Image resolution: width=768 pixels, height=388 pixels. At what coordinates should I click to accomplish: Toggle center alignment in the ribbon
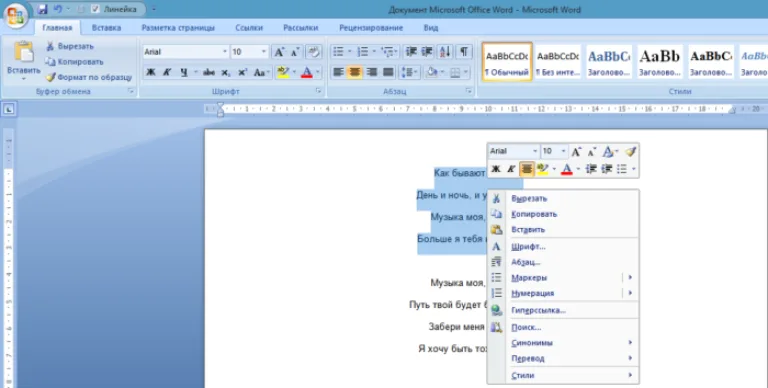click(355, 73)
